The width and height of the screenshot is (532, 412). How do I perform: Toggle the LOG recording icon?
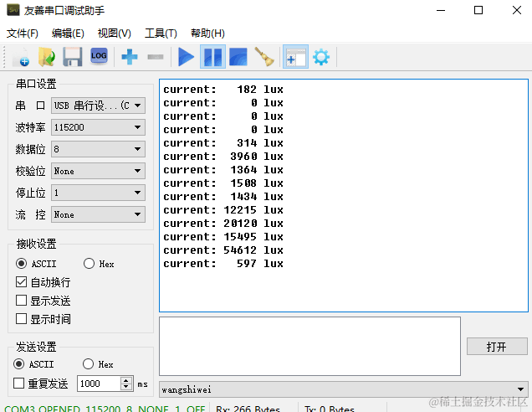pos(99,56)
